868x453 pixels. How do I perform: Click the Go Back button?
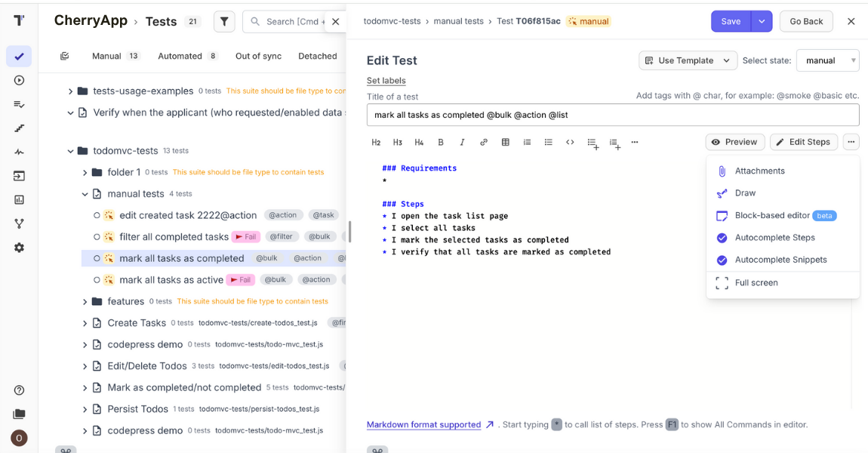coord(805,21)
